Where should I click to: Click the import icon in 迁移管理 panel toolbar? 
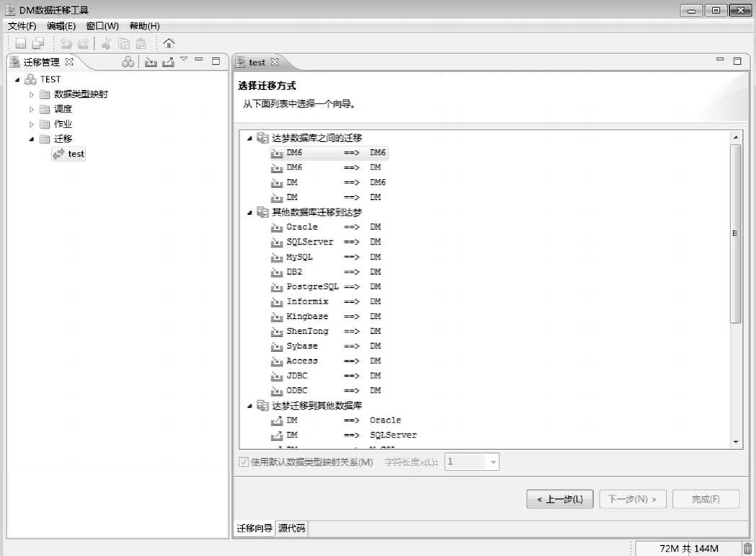tap(151, 62)
